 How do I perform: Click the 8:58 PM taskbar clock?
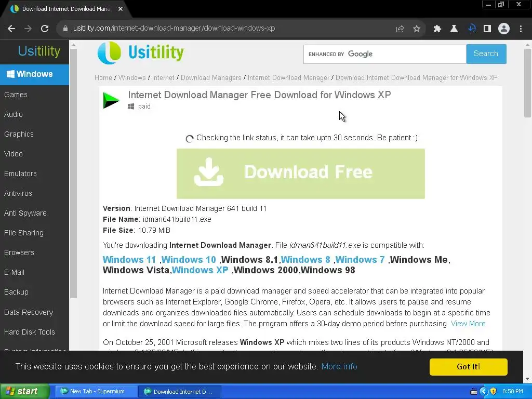pyautogui.click(x=513, y=392)
